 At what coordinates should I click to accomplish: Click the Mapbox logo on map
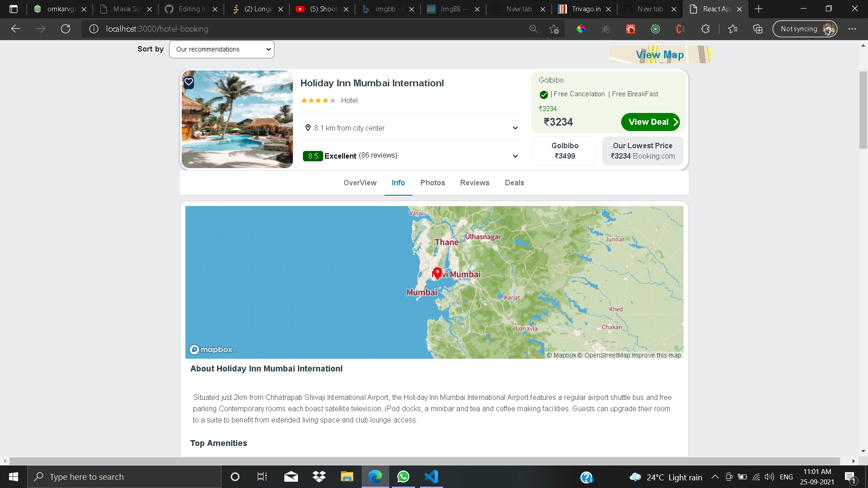pyautogui.click(x=211, y=349)
